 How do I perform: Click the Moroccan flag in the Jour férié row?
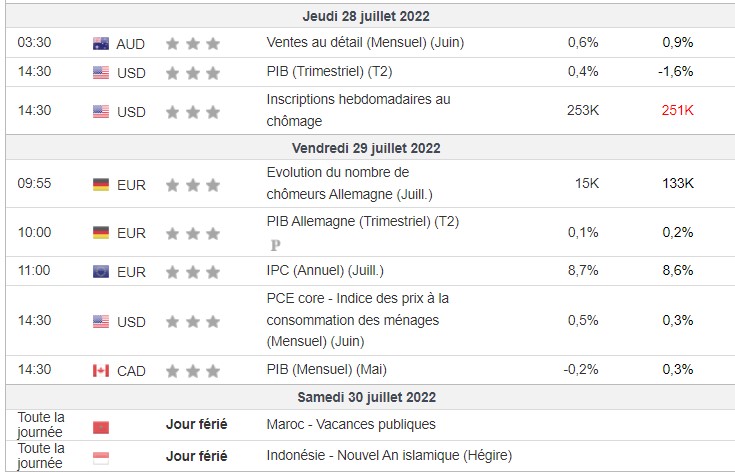pyautogui.click(x=101, y=427)
